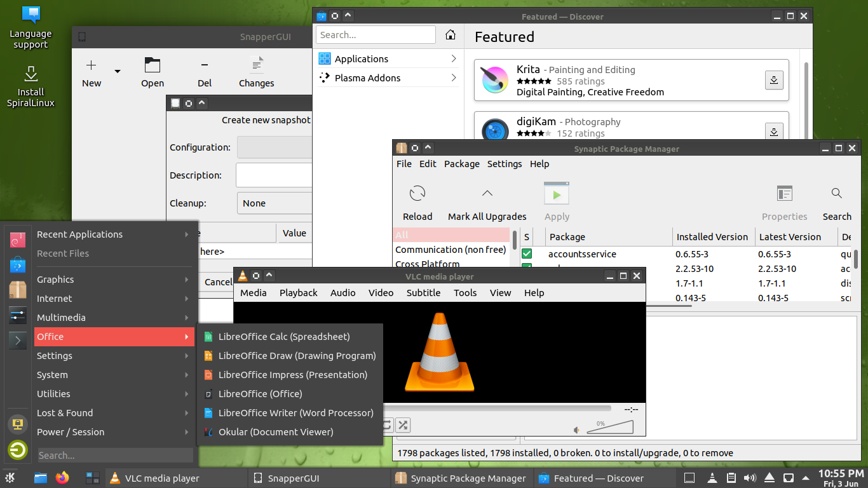This screenshot has width=868, height=488.
Task: Click the Reload icon in Synaptic
Action: (417, 194)
